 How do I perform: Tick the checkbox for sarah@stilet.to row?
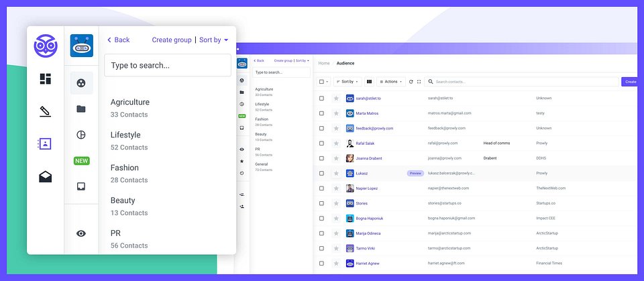click(321, 98)
